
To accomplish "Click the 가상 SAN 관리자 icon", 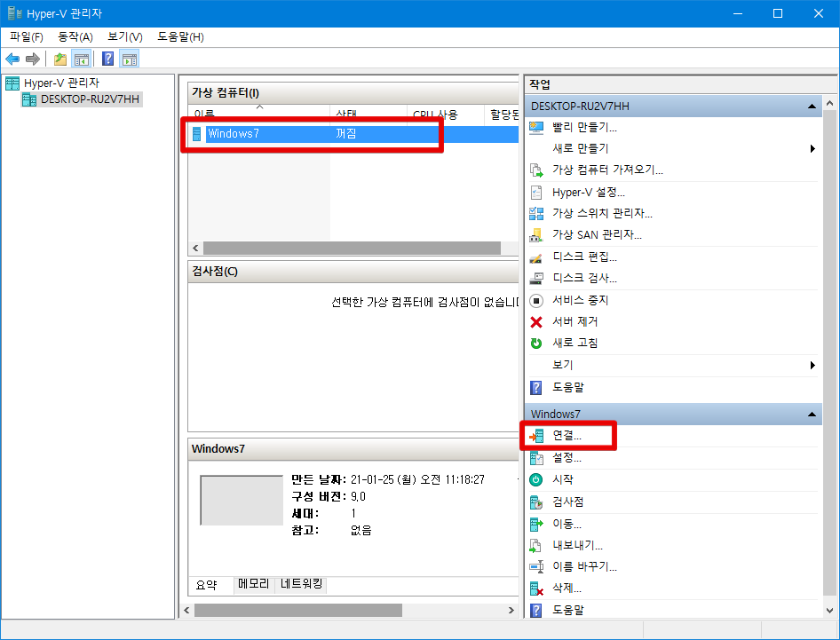I will (x=536, y=235).
